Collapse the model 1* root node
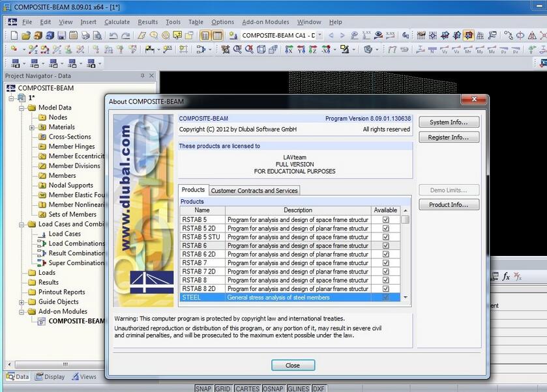This screenshot has height=392, width=547. (x=12, y=98)
